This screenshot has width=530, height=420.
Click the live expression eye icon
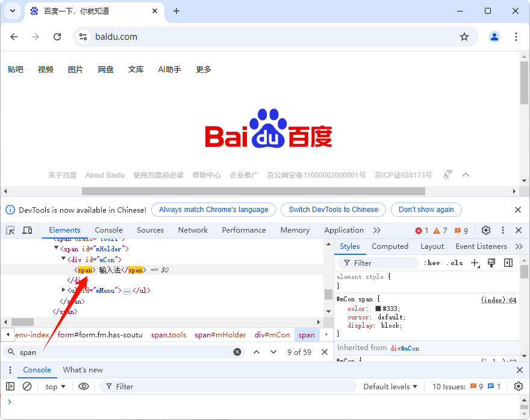tap(84, 386)
